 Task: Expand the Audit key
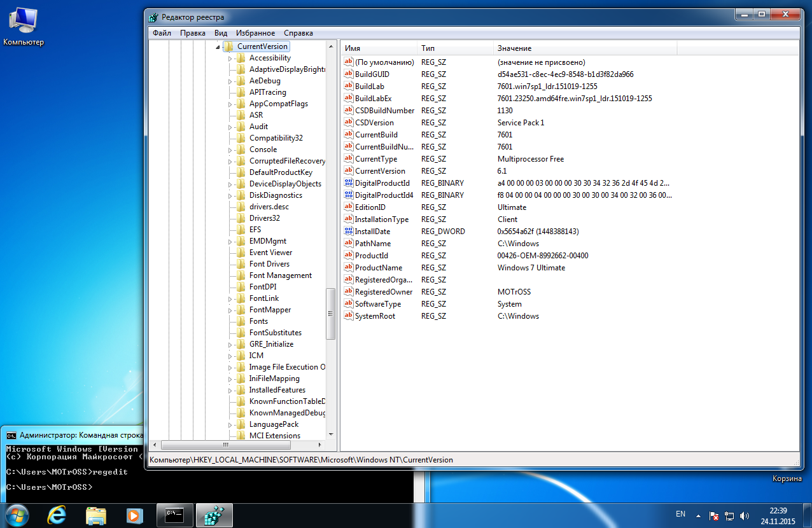(230, 127)
